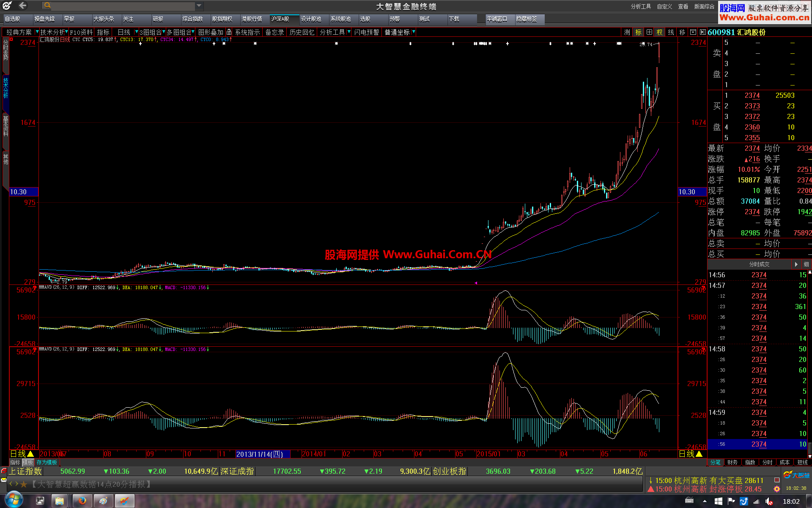Click the magnifier search icon in the top bar

[x=47, y=6]
